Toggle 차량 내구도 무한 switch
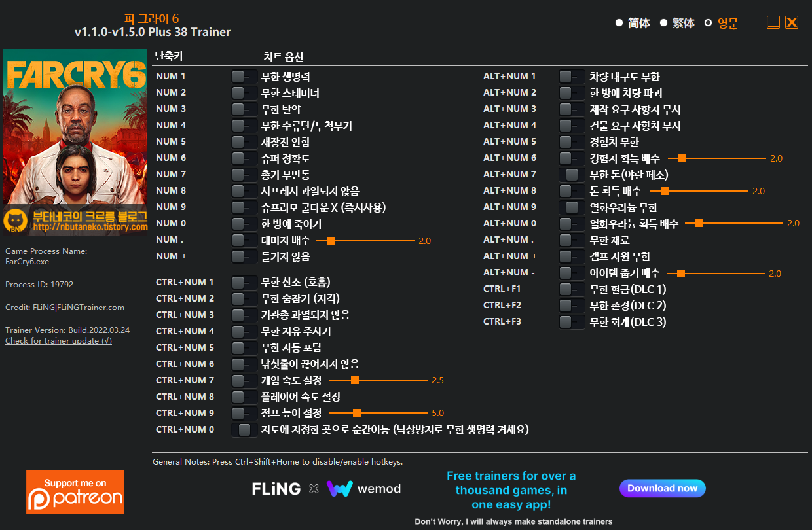 click(x=572, y=77)
